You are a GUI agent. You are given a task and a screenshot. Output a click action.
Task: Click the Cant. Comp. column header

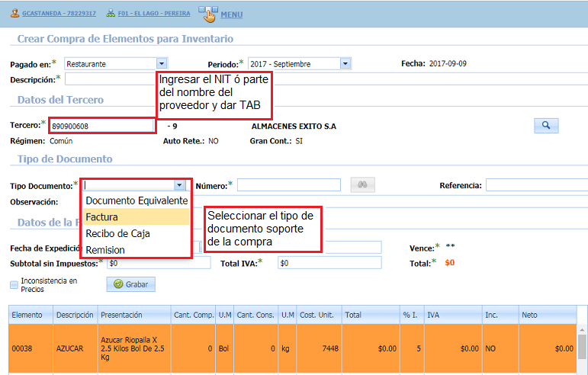point(193,315)
